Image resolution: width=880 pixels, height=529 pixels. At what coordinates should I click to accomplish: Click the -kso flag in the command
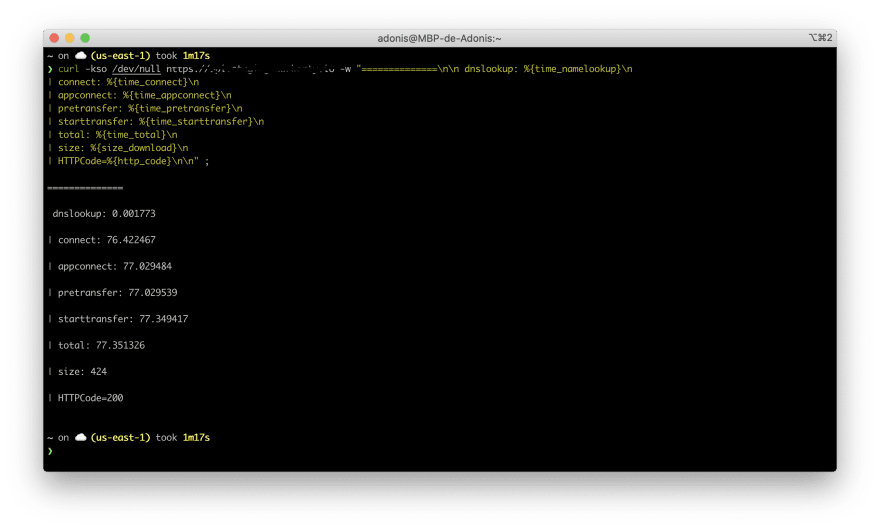tap(96, 68)
